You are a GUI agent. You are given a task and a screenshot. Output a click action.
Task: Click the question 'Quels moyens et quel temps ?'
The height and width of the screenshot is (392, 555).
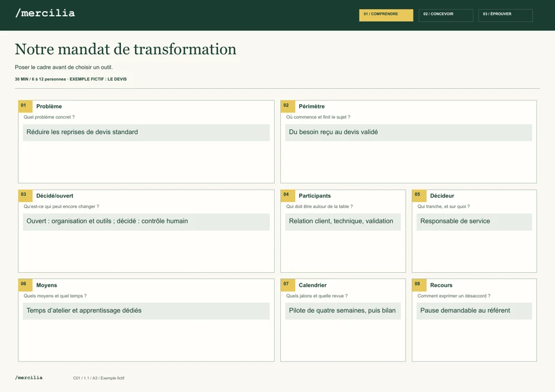point(55,296)
